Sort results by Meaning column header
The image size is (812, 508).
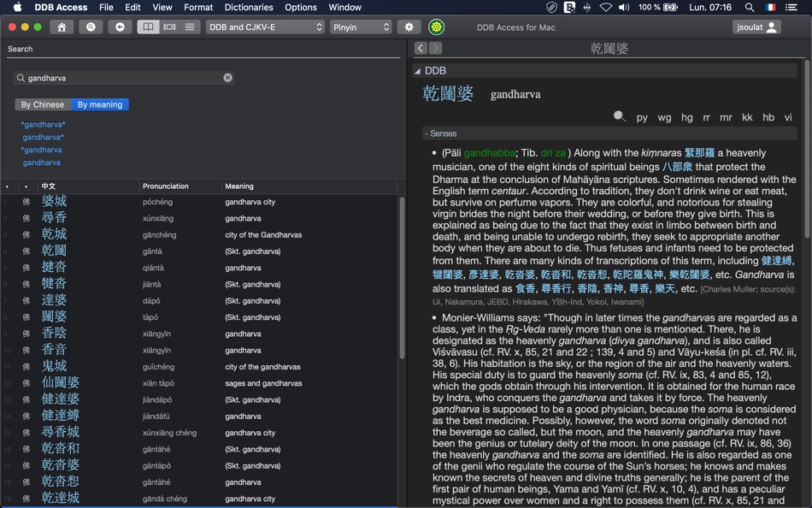[x=239, y=186]
